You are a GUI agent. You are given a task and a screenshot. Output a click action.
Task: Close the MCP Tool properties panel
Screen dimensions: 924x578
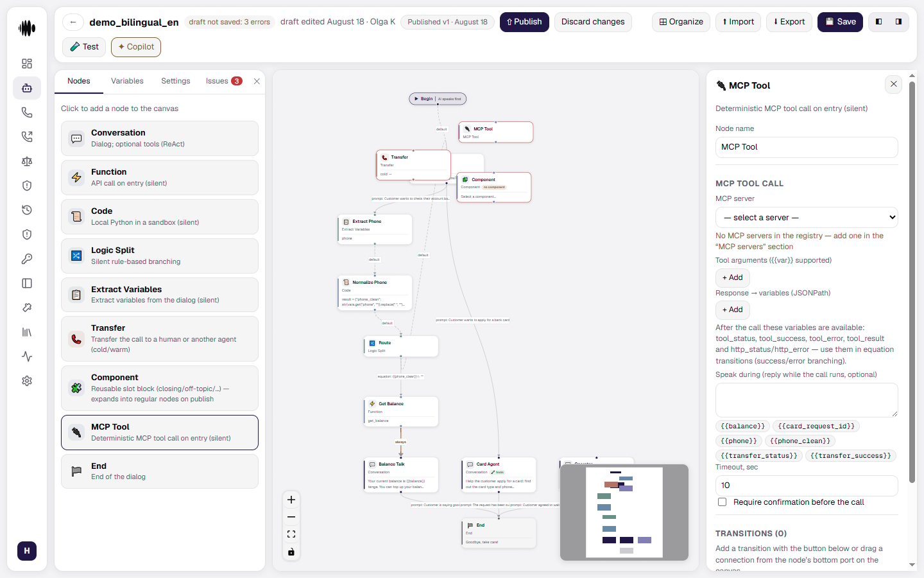pyautogui.click(x=893, y=84)
